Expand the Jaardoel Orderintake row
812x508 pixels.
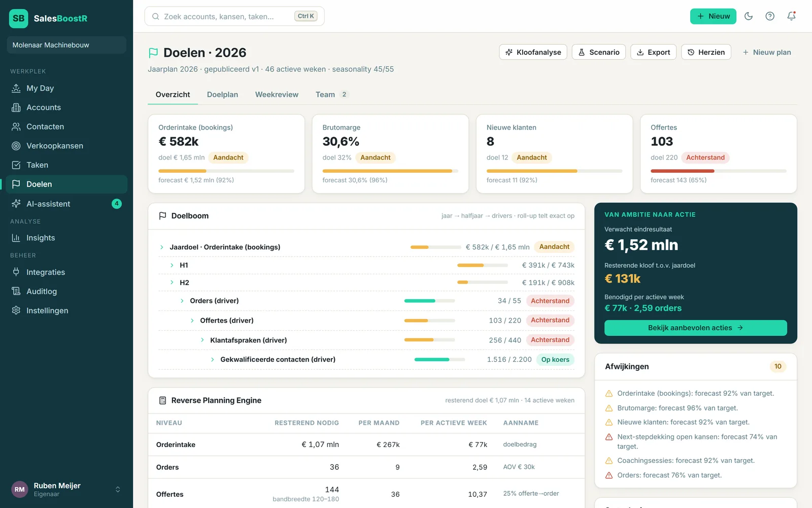pyautogui.click(x=162, y=247)
